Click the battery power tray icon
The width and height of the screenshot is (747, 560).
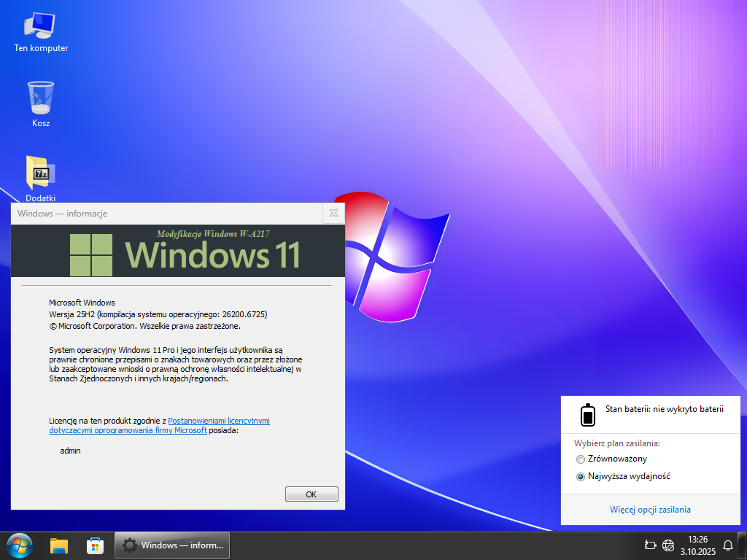(651, 545)
